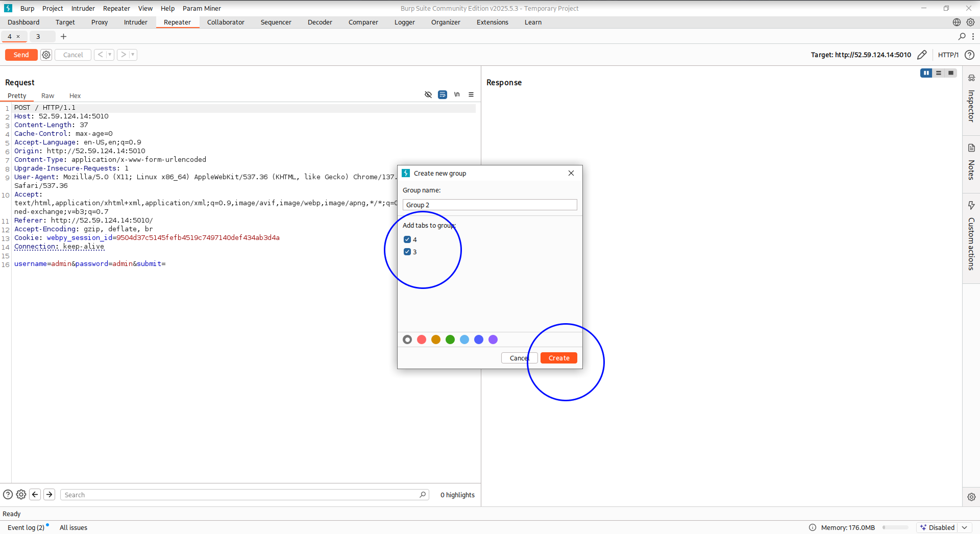The height and width of the screenshot is (534, 980).
Task: Select green color swatch for group
Action: tap(450, 339)
